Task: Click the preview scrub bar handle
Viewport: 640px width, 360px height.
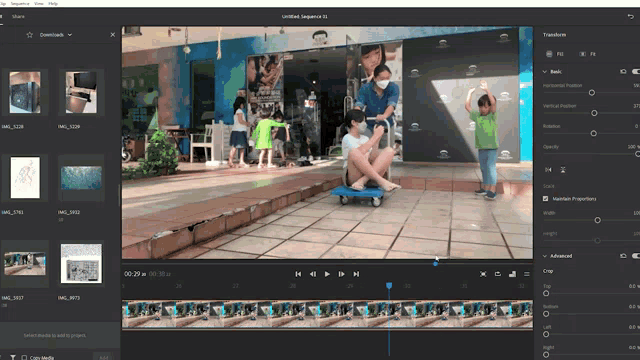Action: click(436, 264)
